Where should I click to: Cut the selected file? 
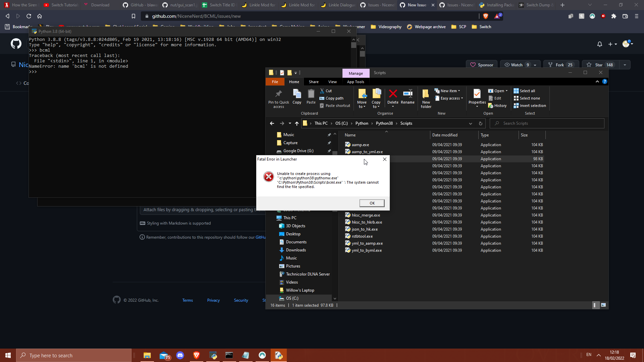pos(326,90)
